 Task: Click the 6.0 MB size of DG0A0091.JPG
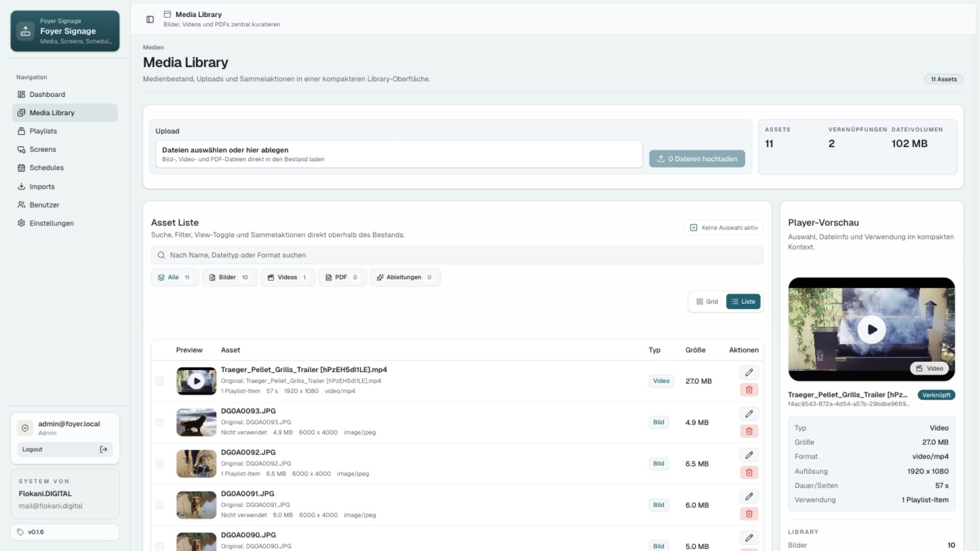[697, 505]
